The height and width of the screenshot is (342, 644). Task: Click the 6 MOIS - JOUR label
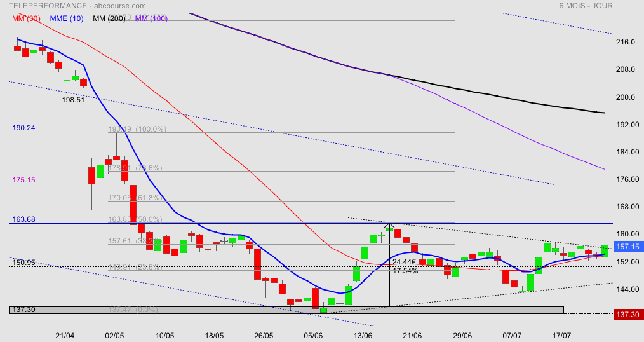[586, 6]
